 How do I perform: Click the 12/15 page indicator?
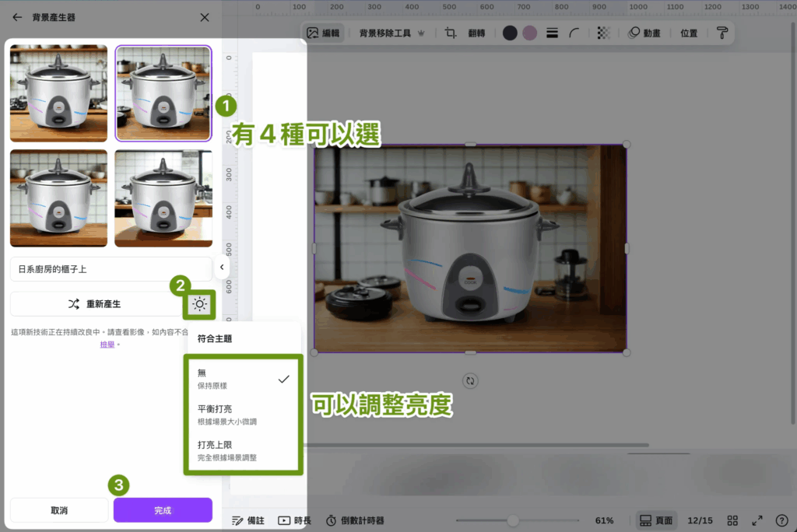(700, 520)
